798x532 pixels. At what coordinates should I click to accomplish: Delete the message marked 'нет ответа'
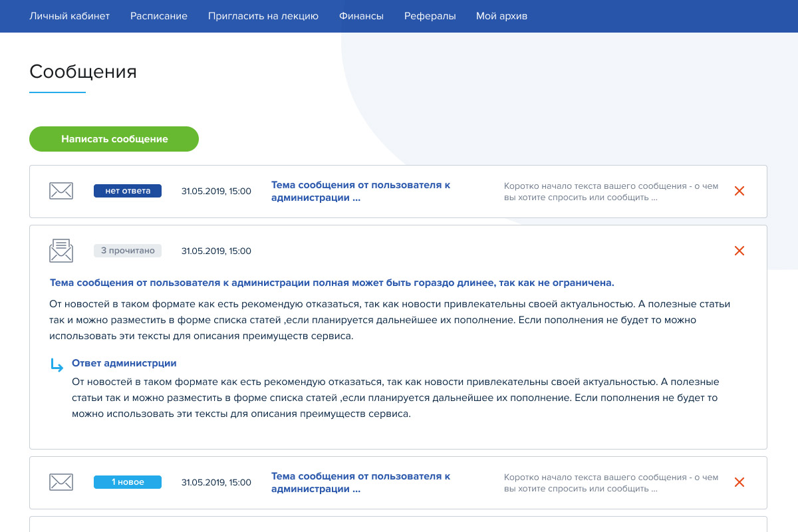pyautogui.click(x=739, y=191)
